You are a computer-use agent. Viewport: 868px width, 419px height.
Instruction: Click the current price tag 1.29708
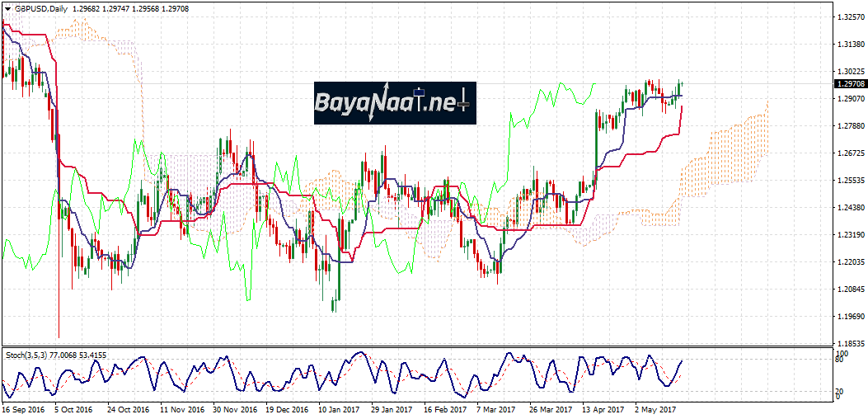(850, 84)
